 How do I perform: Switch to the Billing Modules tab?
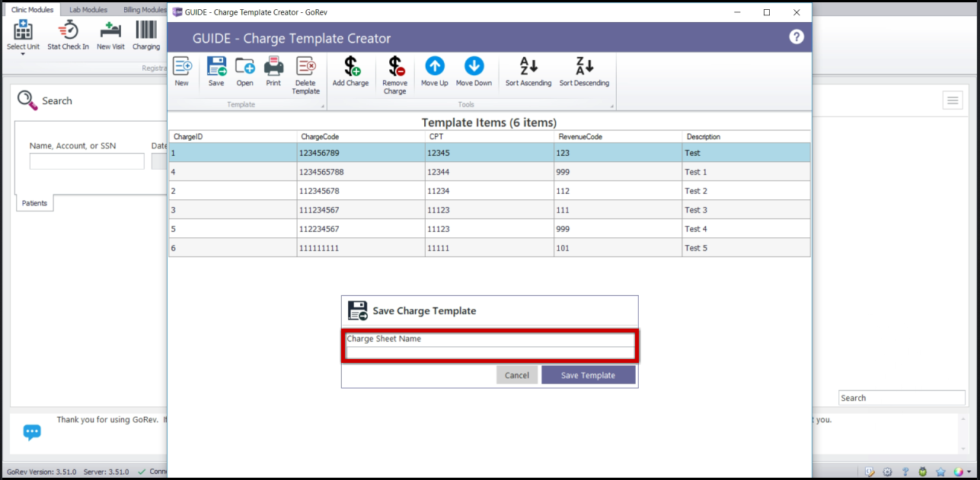click(x=145, y=10)
